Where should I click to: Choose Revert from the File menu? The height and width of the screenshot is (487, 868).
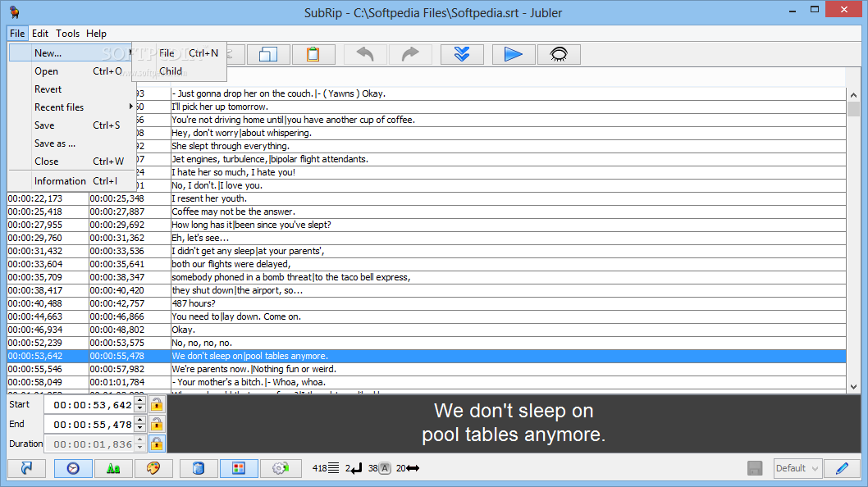click(x=71, y=89)
